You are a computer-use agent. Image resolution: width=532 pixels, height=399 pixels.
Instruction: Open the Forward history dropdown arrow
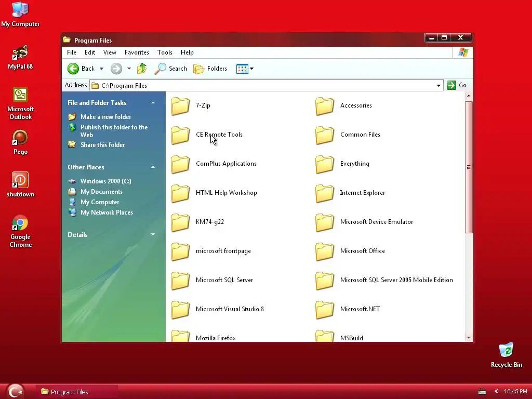129,69
